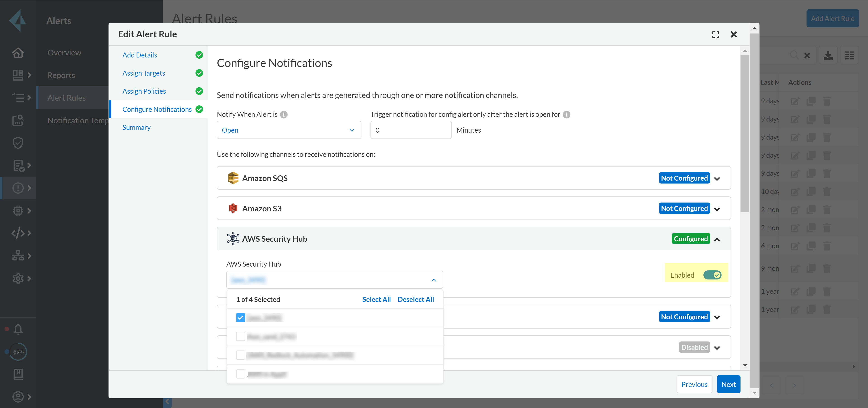Open the home icon in left sidebar
Viewport: 868px width, 408px height.
tap(18, 52)
